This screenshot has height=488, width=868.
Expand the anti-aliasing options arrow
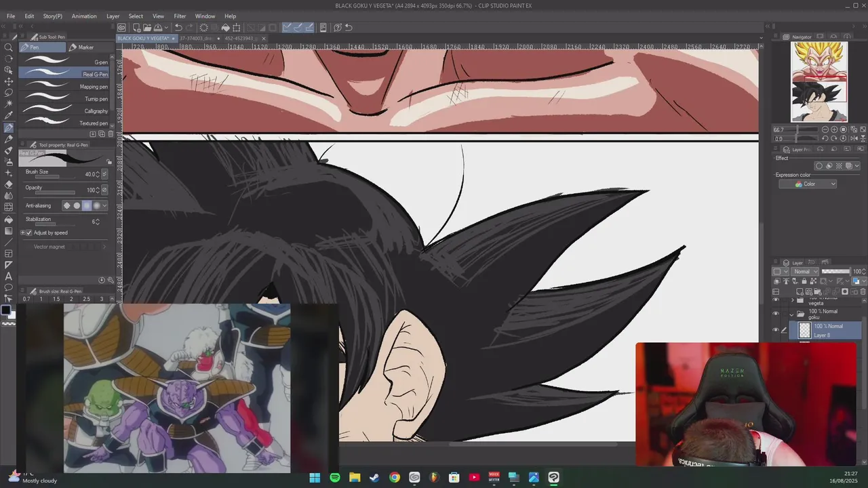[x=104, y=205]
